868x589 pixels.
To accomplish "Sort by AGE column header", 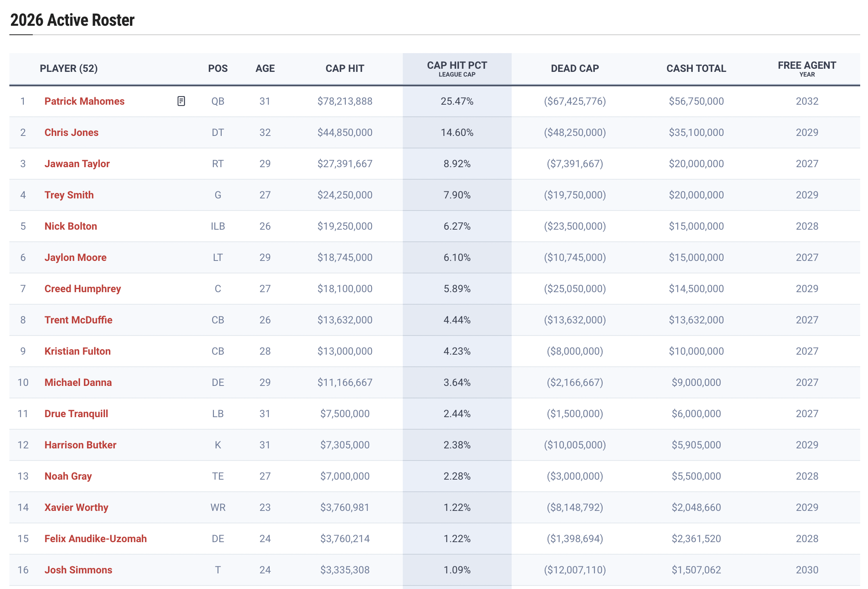I will coord(265,68).
